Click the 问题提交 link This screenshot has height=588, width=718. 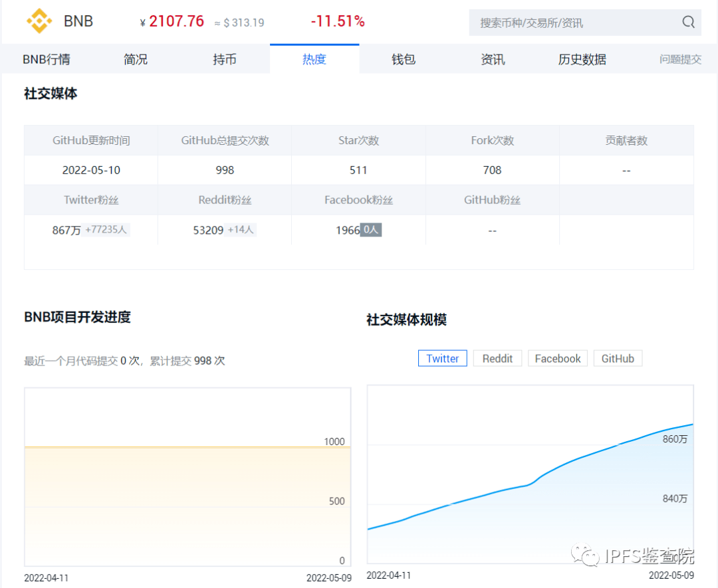(680, 59)
